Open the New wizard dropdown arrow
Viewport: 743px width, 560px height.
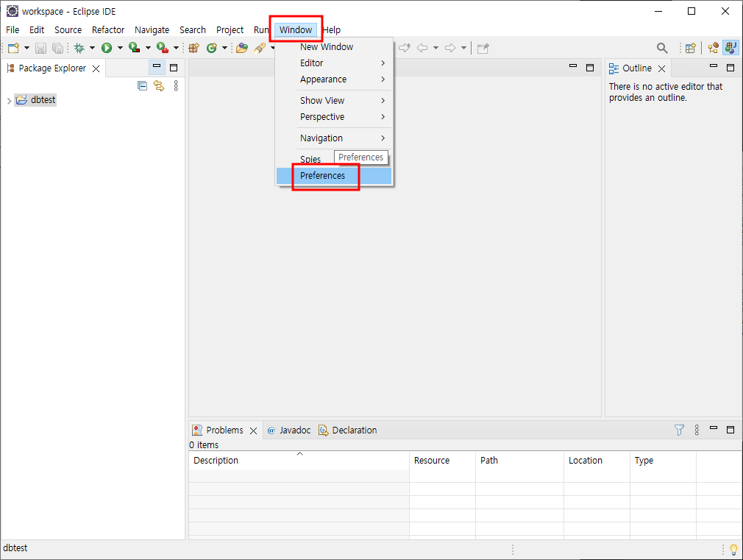pos(26,48)
